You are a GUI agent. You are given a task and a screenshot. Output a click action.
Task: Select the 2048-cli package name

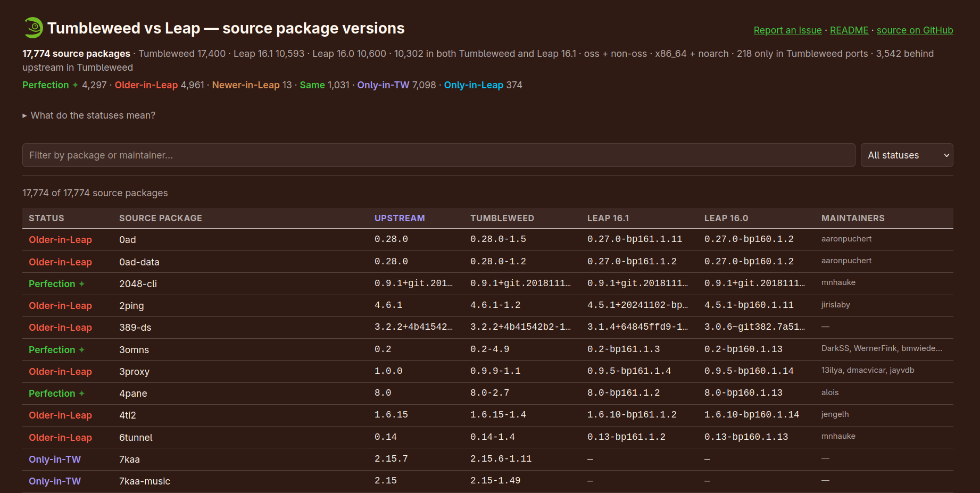click(138, 284)
